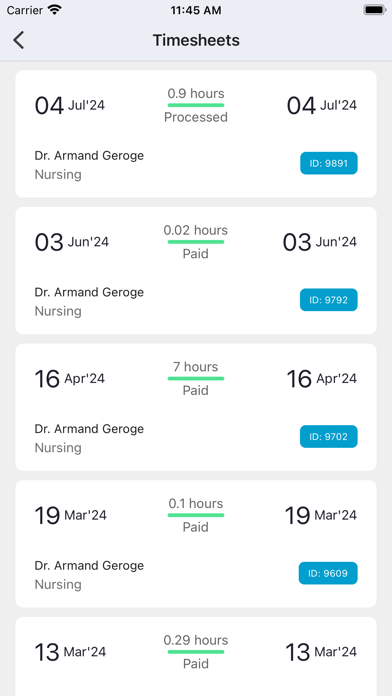Click the green bar under 0.9 hours

pyautogui.click(x=196, y=105)
